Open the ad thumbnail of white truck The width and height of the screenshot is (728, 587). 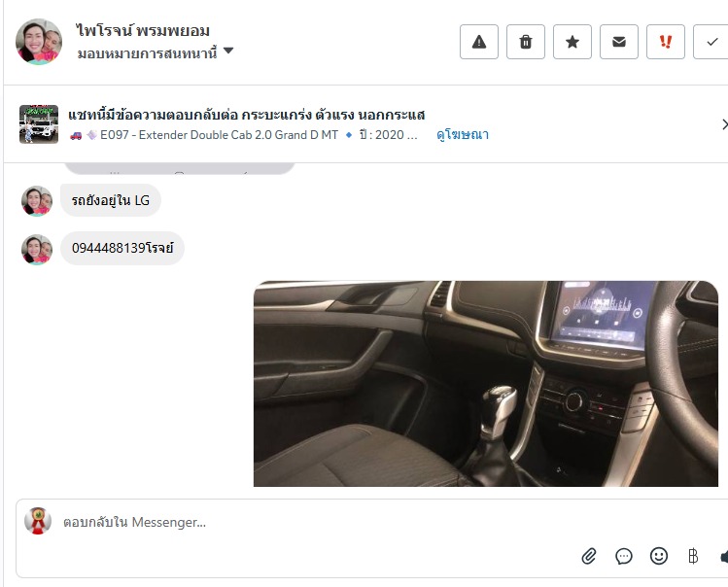(x=39, y=124)
